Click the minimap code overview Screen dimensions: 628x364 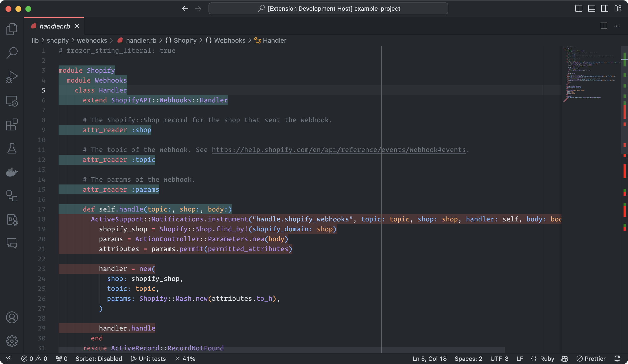tap(591, 74)
